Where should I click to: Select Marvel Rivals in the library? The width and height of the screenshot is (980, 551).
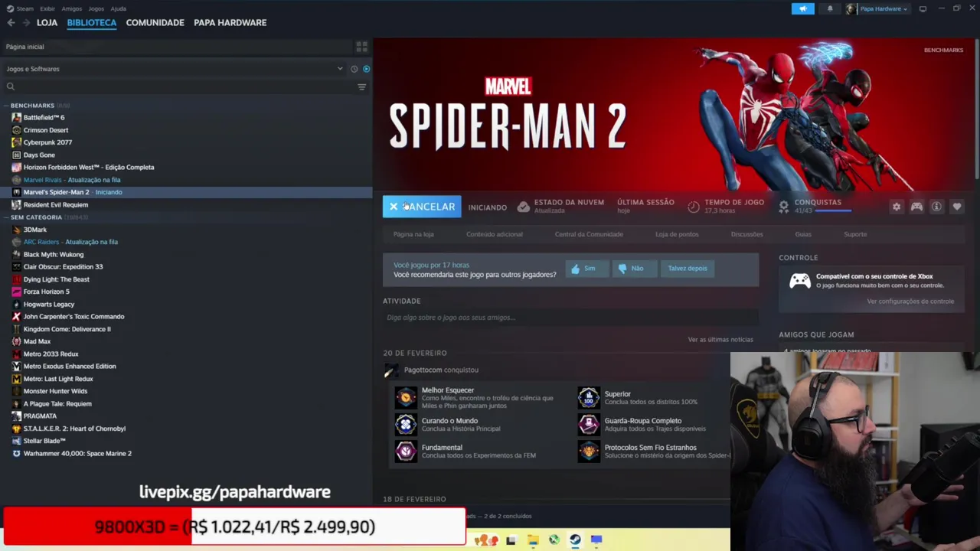72,180
